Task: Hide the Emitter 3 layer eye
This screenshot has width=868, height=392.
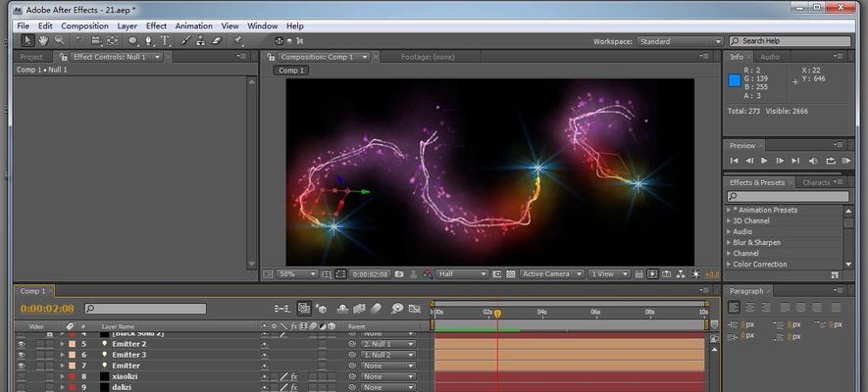Action: coord(21,355)
